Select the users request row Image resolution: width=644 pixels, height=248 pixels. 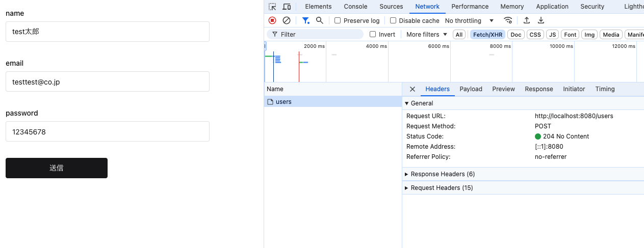(333, 102)
